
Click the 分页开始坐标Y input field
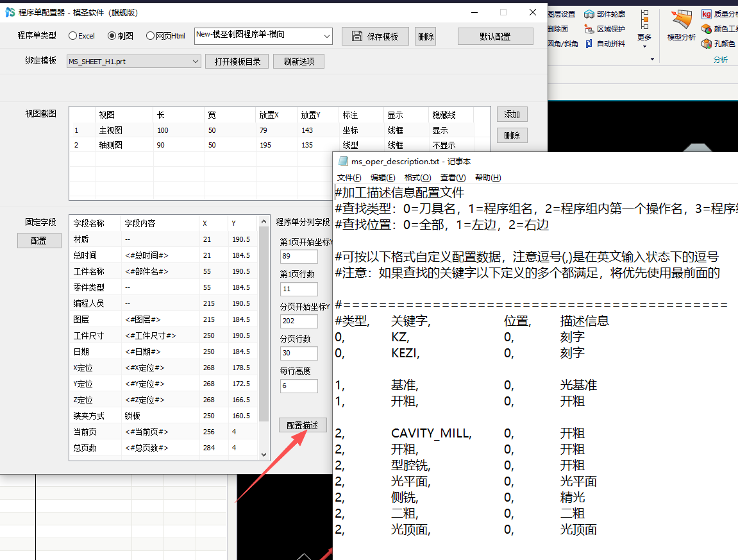tap(299, 321)
